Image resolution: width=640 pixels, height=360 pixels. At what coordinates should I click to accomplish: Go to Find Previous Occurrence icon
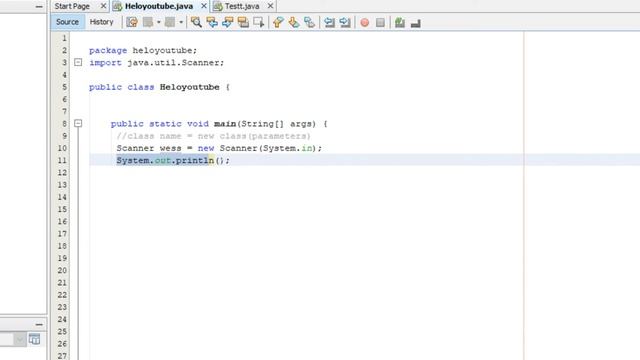(212, 22)
